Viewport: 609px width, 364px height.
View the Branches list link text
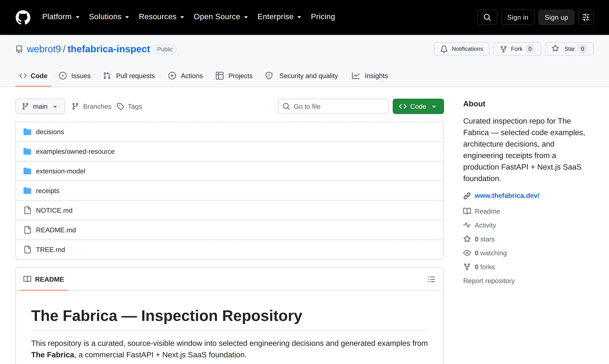(x=97, y=107)
